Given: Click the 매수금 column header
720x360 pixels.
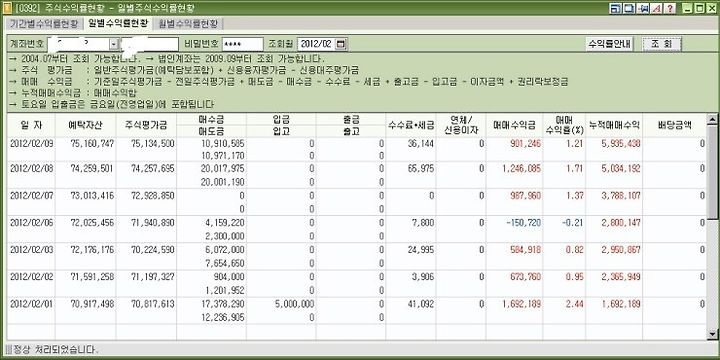Looking at the screenshot, I should click(211, 119).
